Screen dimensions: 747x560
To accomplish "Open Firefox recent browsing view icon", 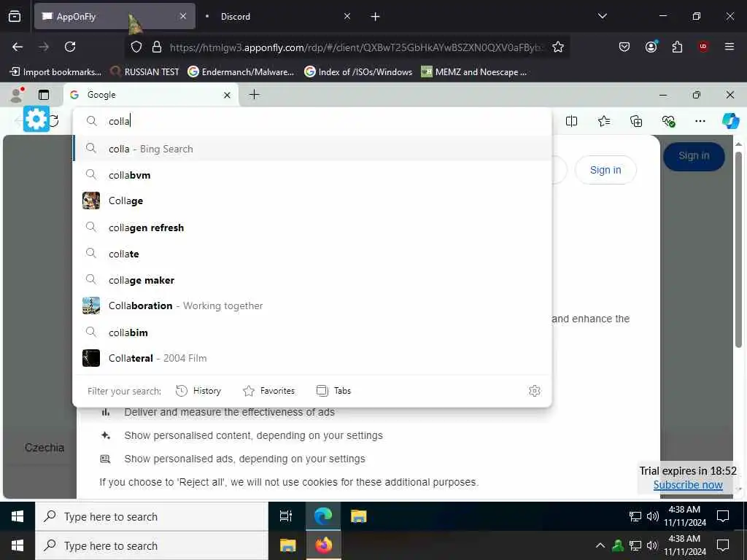I will 15,17.
